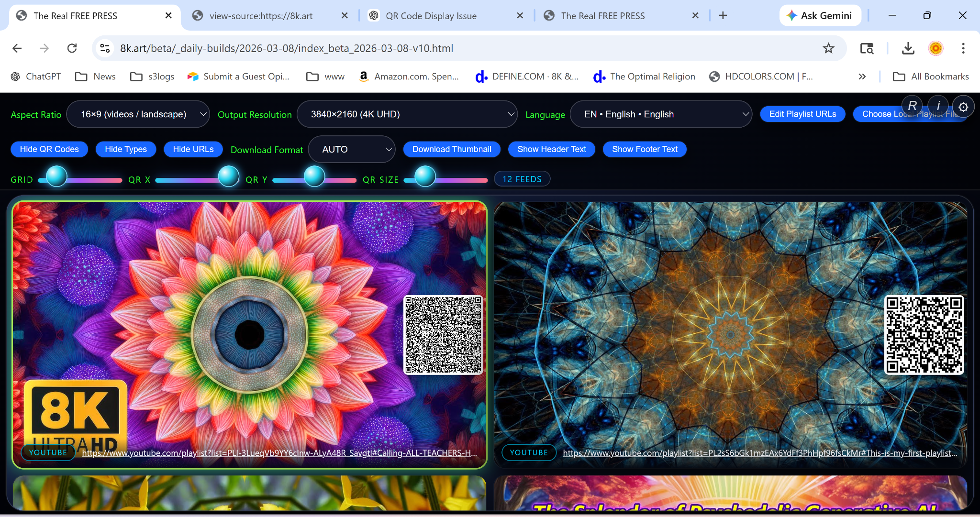Click the round R button
980x517 pixels.
click(x=913, y=106)
